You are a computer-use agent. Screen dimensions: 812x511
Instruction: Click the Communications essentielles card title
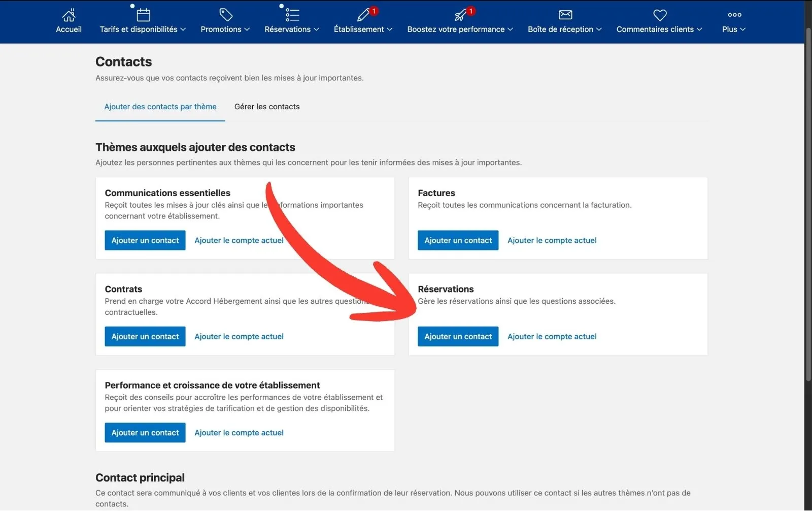pos(167,193)
